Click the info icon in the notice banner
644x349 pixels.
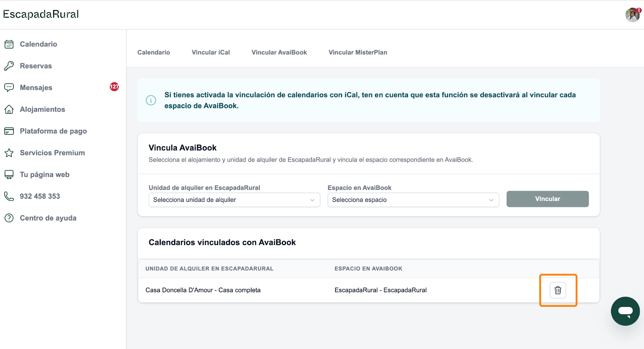151,100
